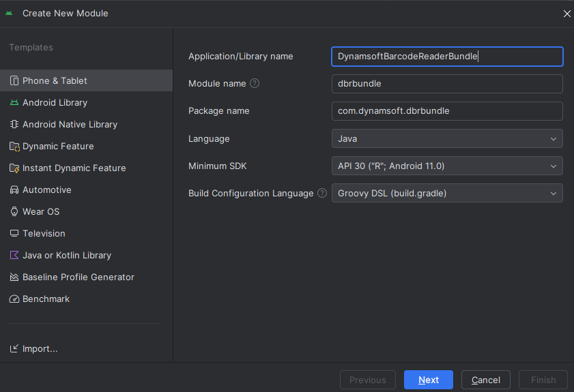The image size is (574, 392).
Task: Click the Television screen icon
Action: [x=14, y=233]
